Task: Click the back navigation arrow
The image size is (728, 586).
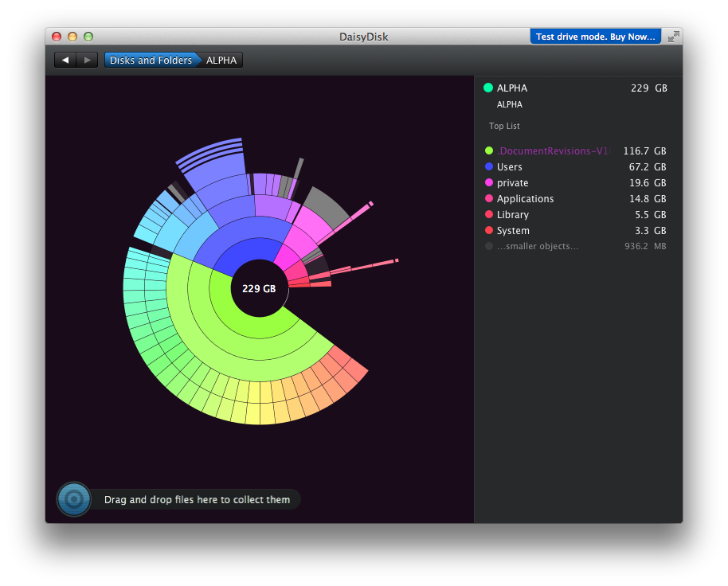Action: click(x=65, y=60)
